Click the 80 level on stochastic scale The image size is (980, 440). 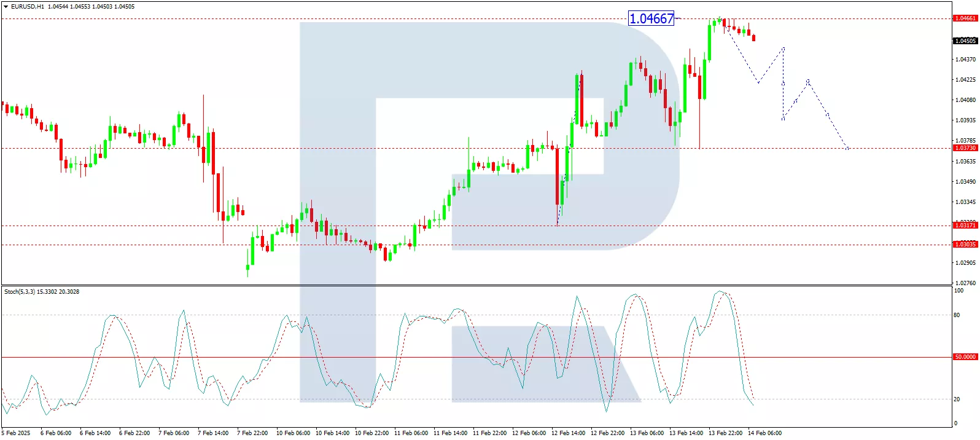click(957, 315)
